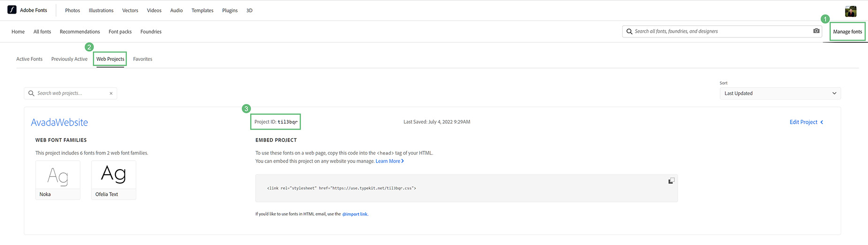
Task: Open the Photos menu item
Action: (72, 10)
